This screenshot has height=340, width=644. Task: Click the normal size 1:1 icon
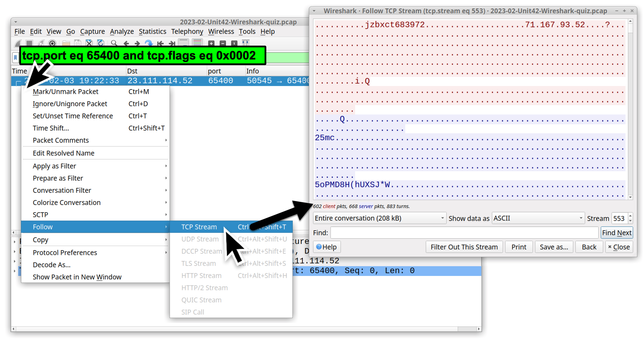(234, 43)
